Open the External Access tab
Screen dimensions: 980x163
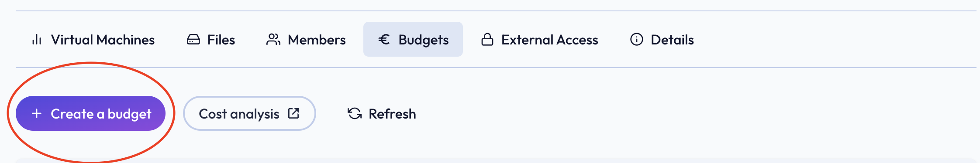540,40
